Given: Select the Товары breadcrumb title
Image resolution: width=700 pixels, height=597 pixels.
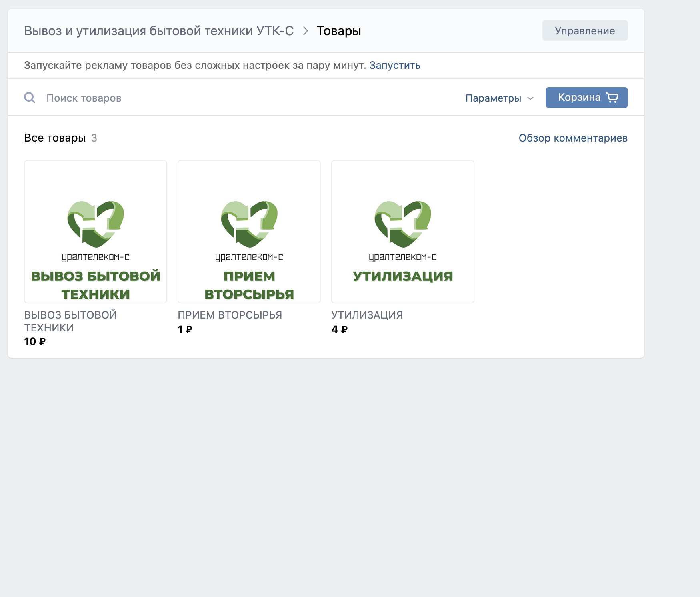Looking at the screenshot, I should tap(338, 31).
